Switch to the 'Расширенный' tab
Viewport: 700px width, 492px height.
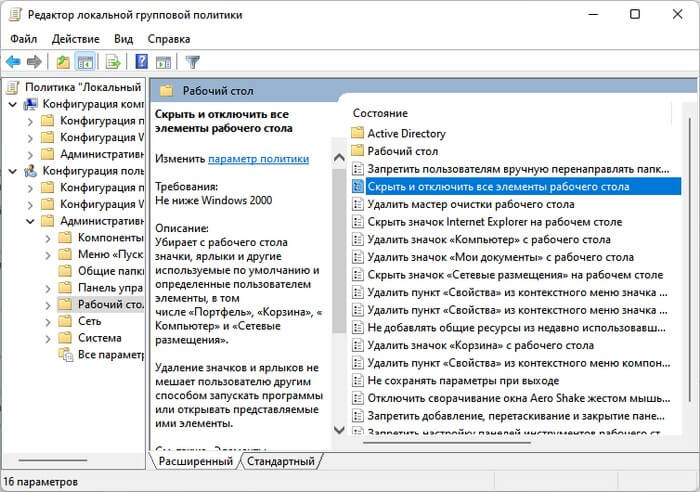pos(196,461)
